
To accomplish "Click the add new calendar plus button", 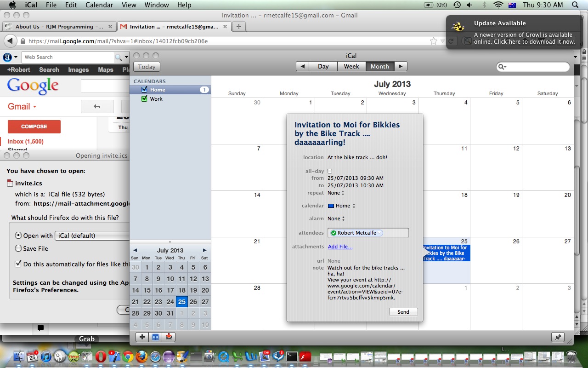I will point(142,337).
